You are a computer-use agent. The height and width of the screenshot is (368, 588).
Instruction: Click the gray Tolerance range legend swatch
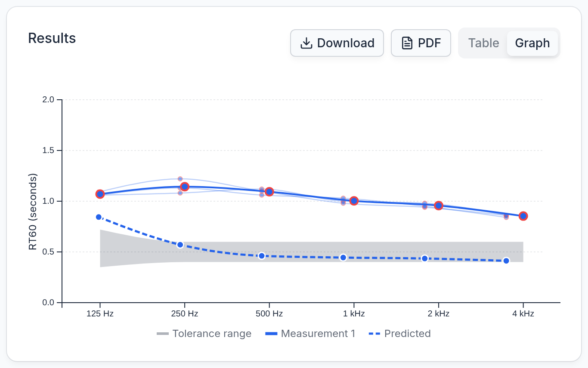pos(163,334)
